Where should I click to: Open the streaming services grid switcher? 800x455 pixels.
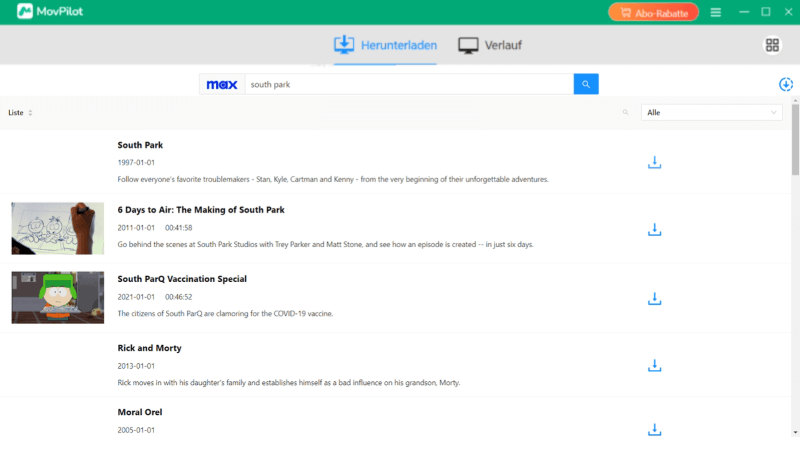pos(772,45)
